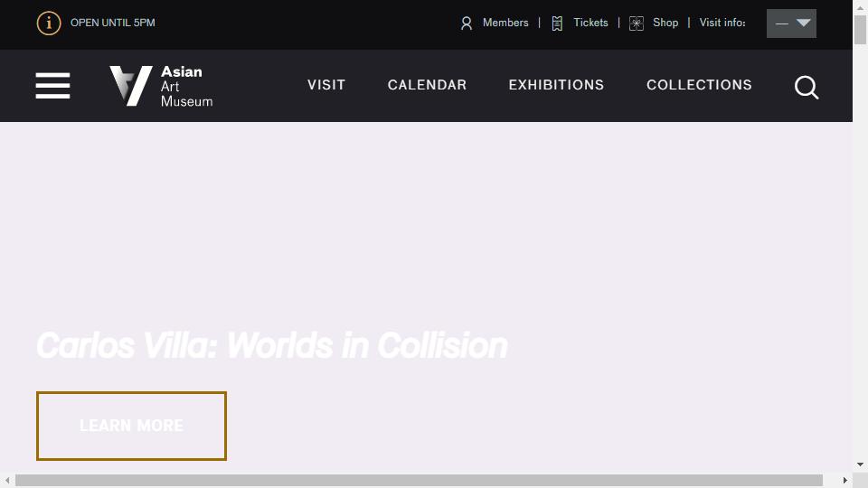Click the Members person icon
The height and width of the screenshot is (488, 868).
click(x=467, y=23)
